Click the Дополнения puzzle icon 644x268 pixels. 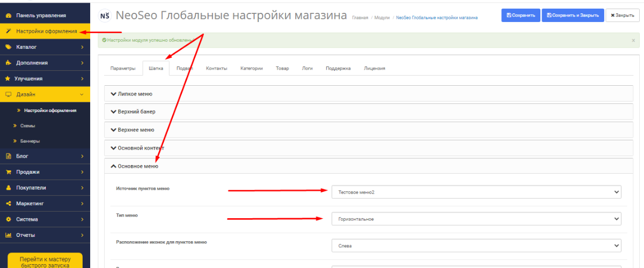(x=8, y=63)
